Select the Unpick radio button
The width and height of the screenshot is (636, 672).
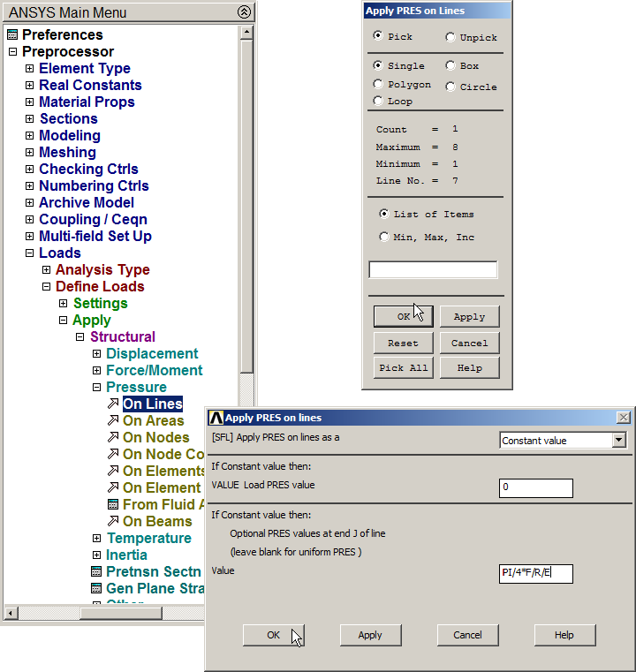[x=450, y=37]
